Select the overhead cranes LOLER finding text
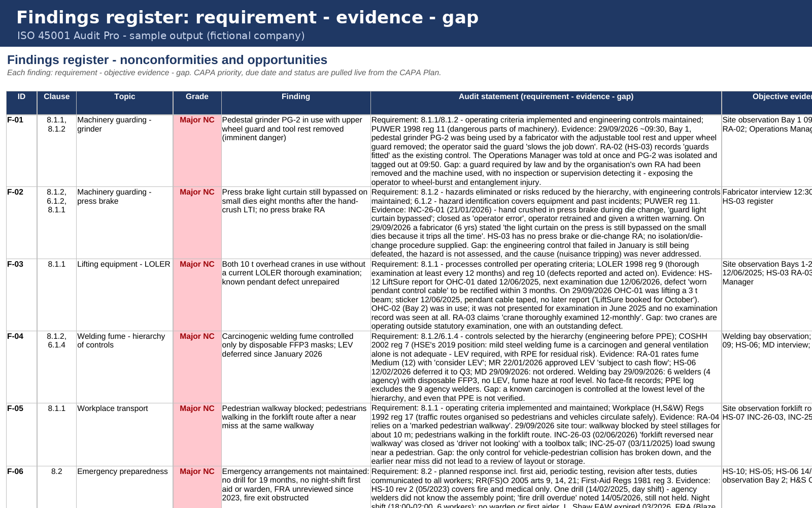The height and width of the screenshot is (508, 812). [x=296, y=295]
